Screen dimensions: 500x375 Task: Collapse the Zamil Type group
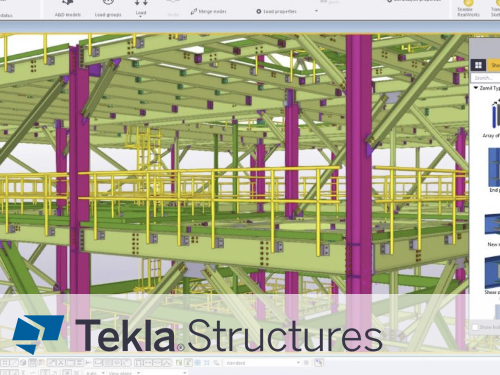[x=476, y=88]
